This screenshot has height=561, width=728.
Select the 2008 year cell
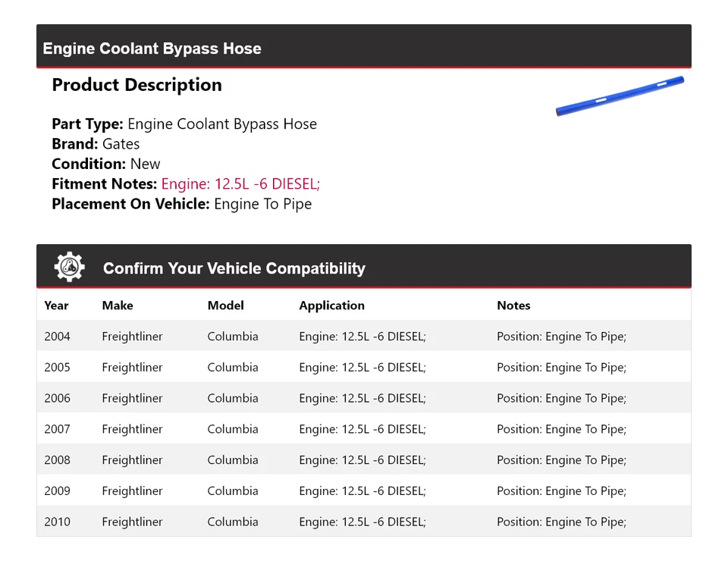(57, 460)
